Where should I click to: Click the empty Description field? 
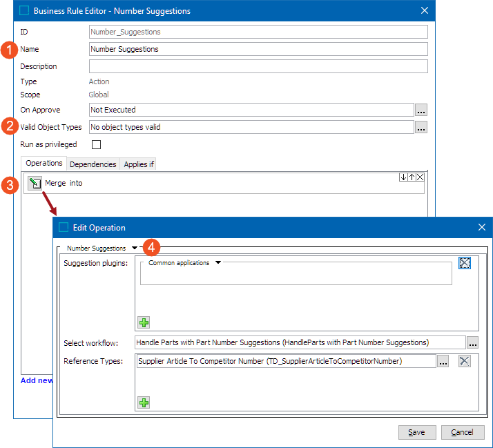[258, 66]
